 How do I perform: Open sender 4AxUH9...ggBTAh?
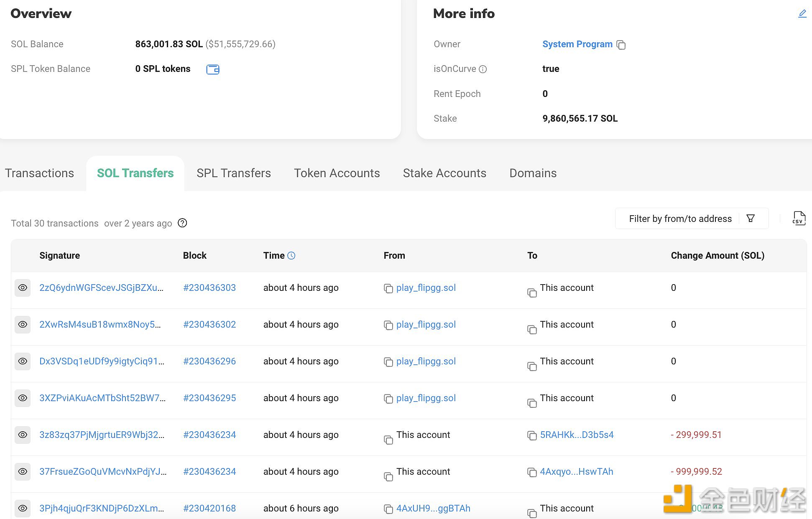click(x=433, y=509)
